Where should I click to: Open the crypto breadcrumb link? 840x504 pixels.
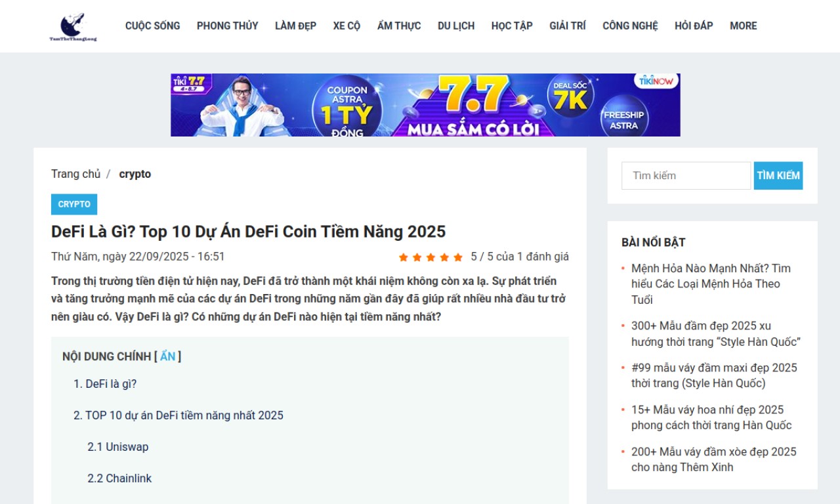tap(135, 174)
